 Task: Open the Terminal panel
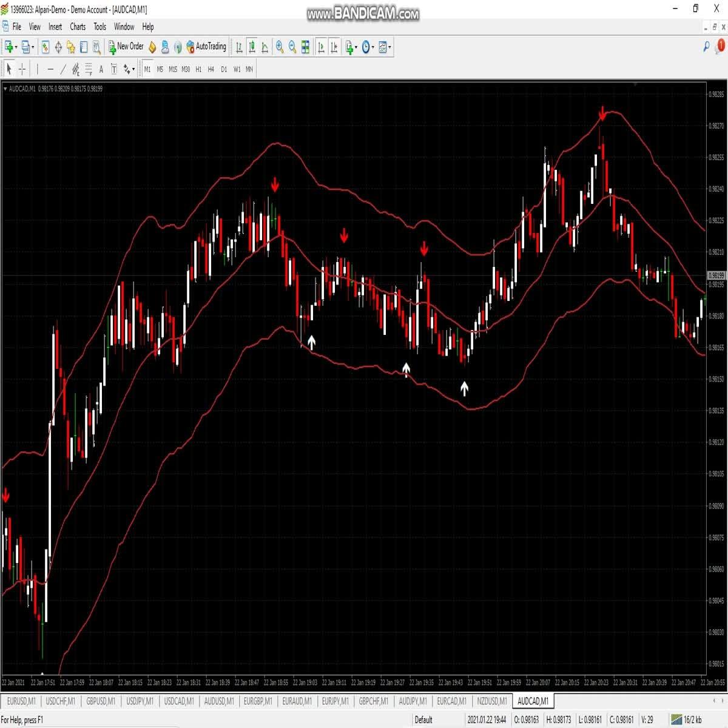[83, 47]
